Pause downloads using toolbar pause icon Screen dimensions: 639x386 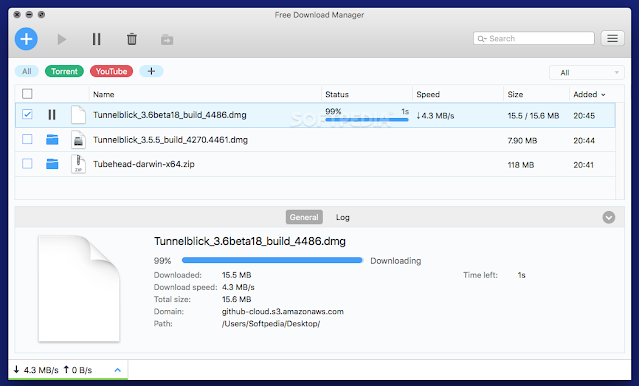[x=96, y=39]
